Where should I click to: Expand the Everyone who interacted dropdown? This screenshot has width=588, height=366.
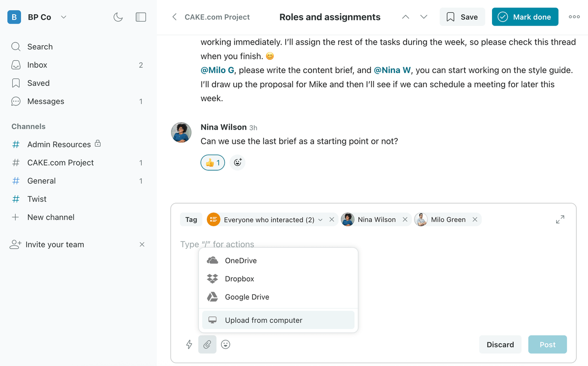(320, 220)
